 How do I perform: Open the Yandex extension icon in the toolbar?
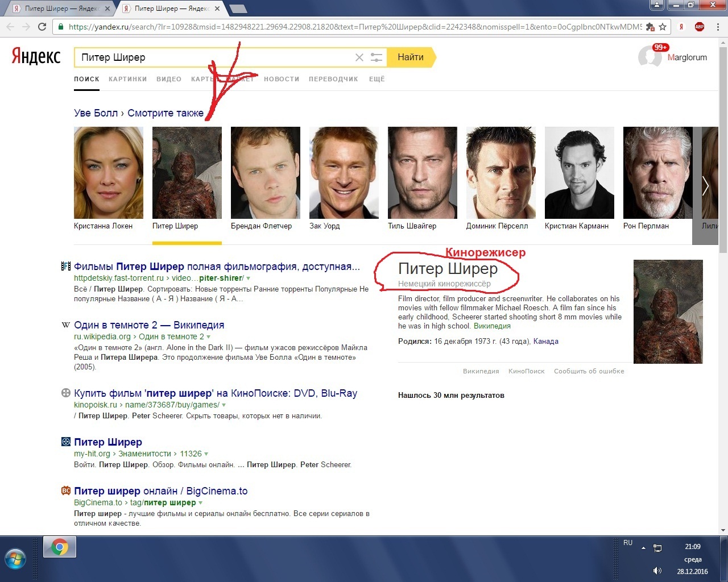(x=681, y=27)
